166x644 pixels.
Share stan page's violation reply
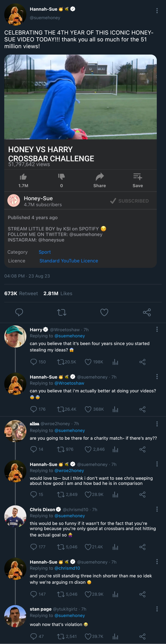[x=142, y=636]
